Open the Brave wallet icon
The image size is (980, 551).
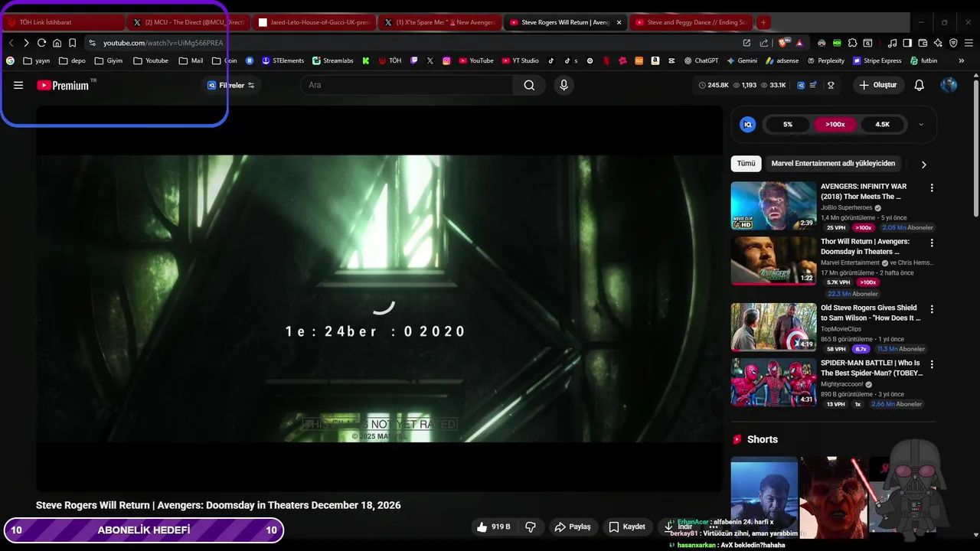click(923, 43)
